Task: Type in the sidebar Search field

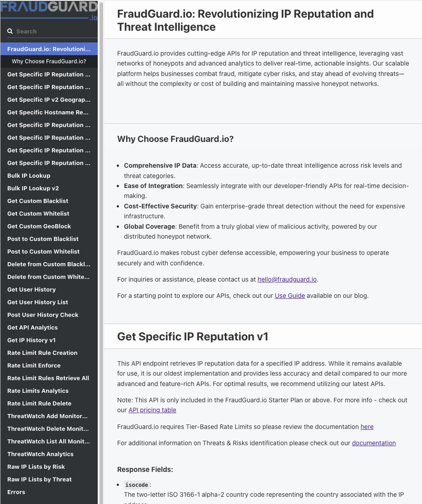Action: pyautogui.click(x=54, y=32)
